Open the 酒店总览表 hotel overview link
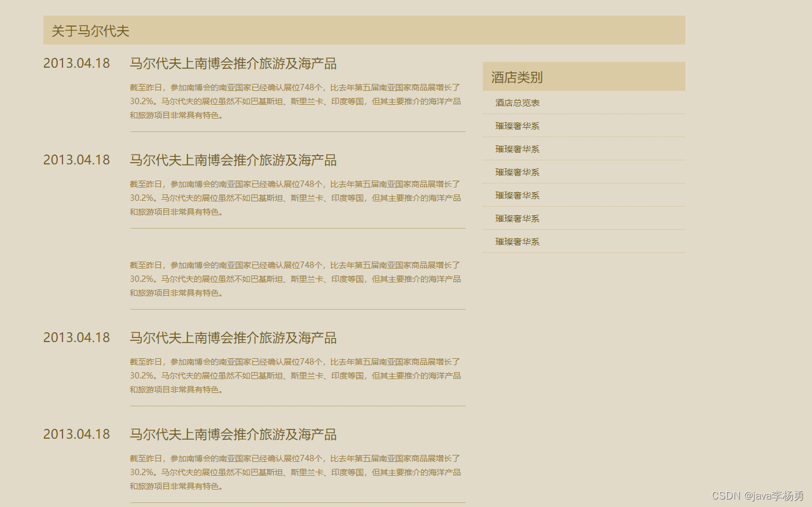The image size is (812, 507). tap(517, 102)
